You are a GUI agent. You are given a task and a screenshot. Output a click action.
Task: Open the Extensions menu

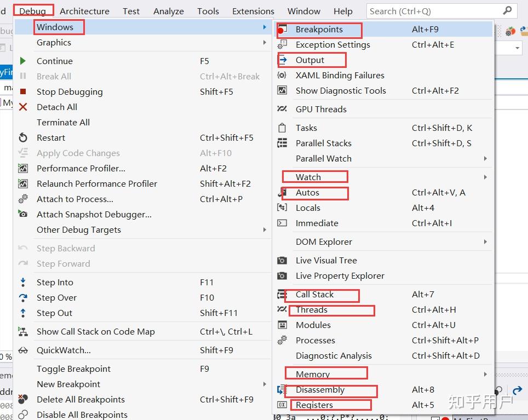click(x=253, y=11)
